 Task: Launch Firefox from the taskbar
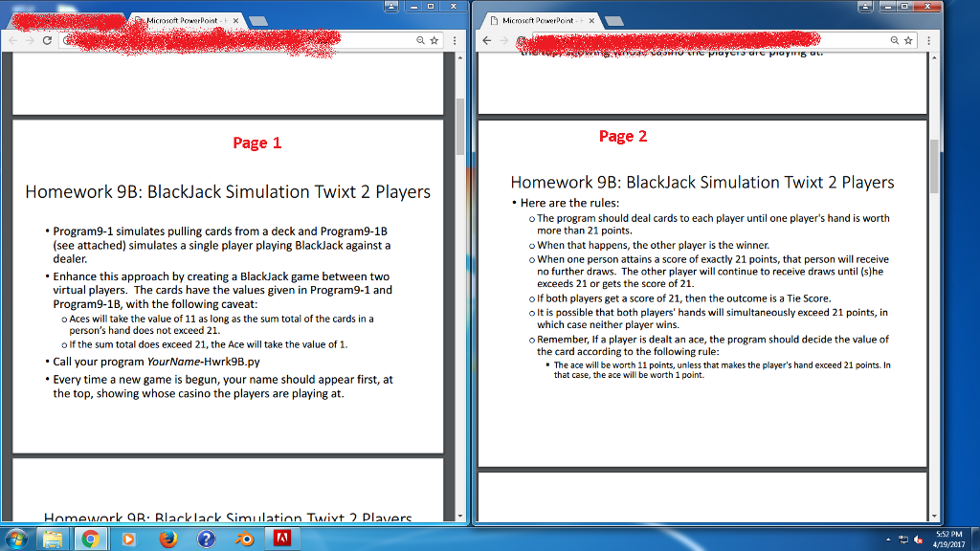pos(168,539)
